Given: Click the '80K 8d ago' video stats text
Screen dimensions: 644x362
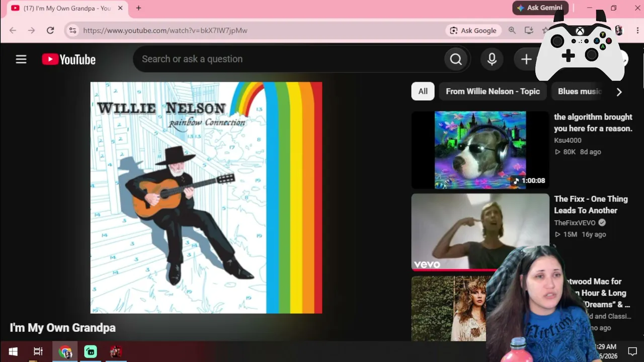Looking at the screenshot, I should 578,152.
